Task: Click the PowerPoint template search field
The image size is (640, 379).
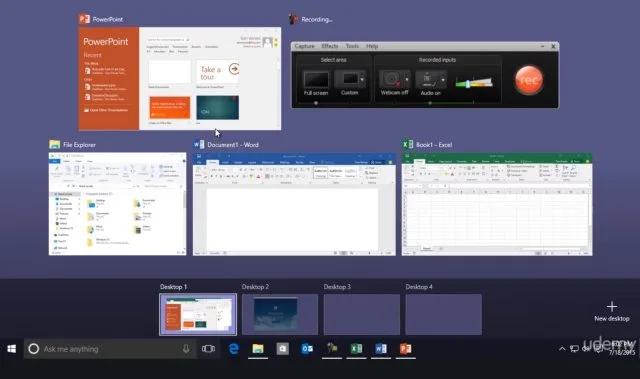Action: [168, 40]
